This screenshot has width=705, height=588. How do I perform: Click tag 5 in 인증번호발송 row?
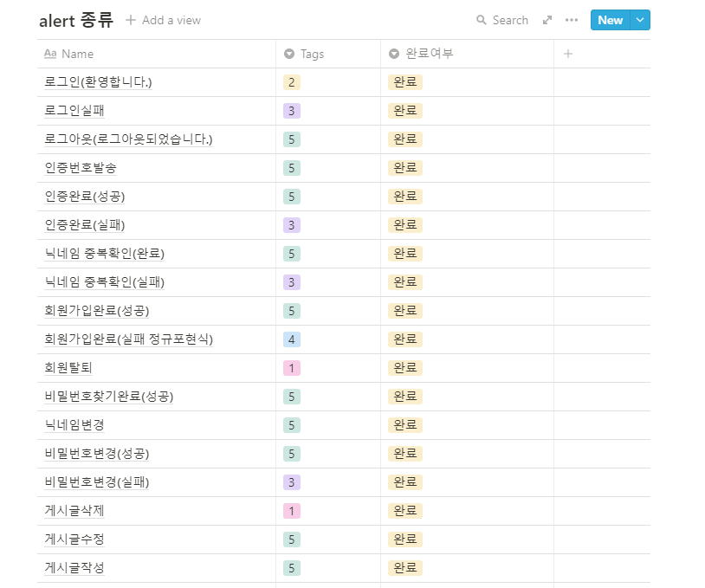pos(292,168)
